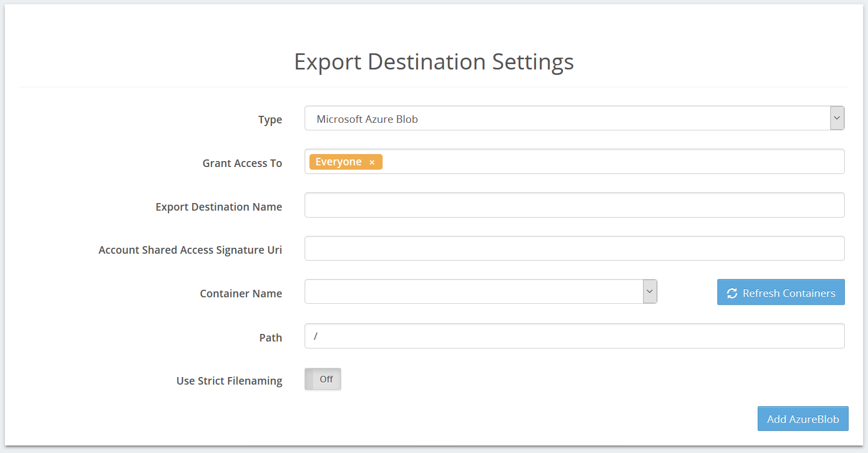Toggle Use Strict Filenaming switch
Screen dimensions: 868x453
pos(323,379)
